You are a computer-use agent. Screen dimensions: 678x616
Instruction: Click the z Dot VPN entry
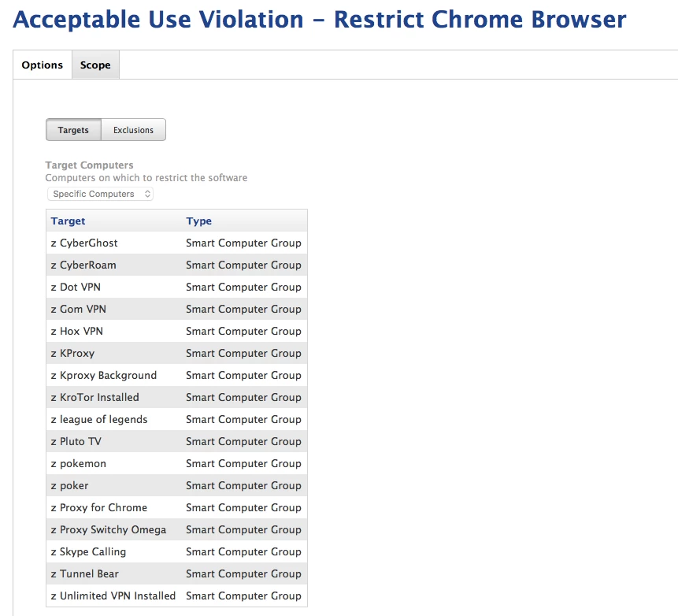pyautogui.click(x=177, y=288)
